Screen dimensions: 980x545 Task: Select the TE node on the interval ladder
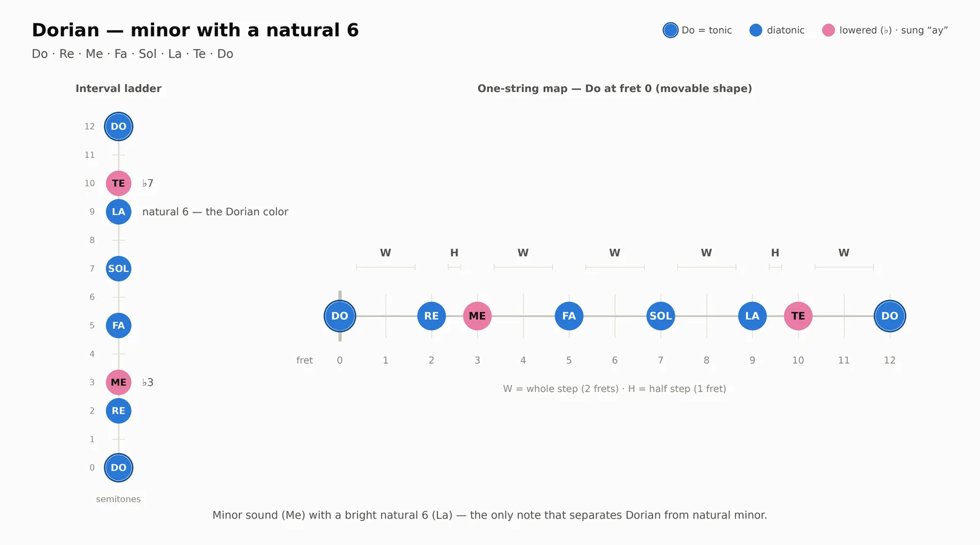pos(118,183)
